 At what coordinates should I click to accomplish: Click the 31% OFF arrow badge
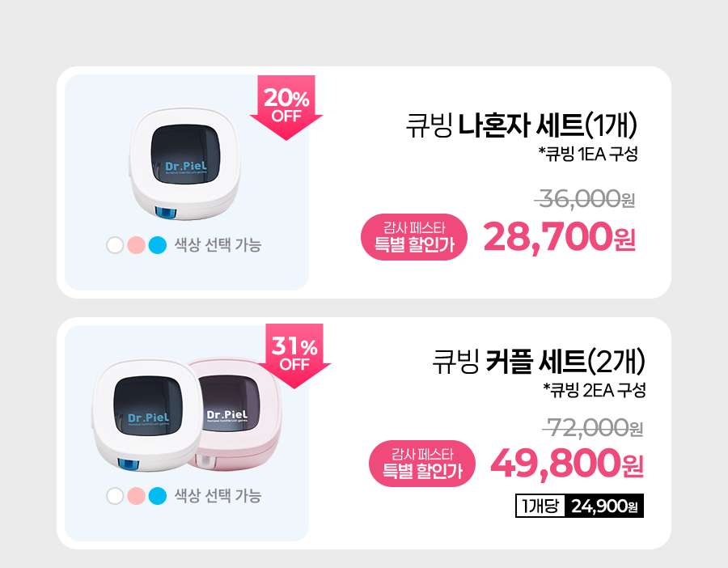(294, 356)
